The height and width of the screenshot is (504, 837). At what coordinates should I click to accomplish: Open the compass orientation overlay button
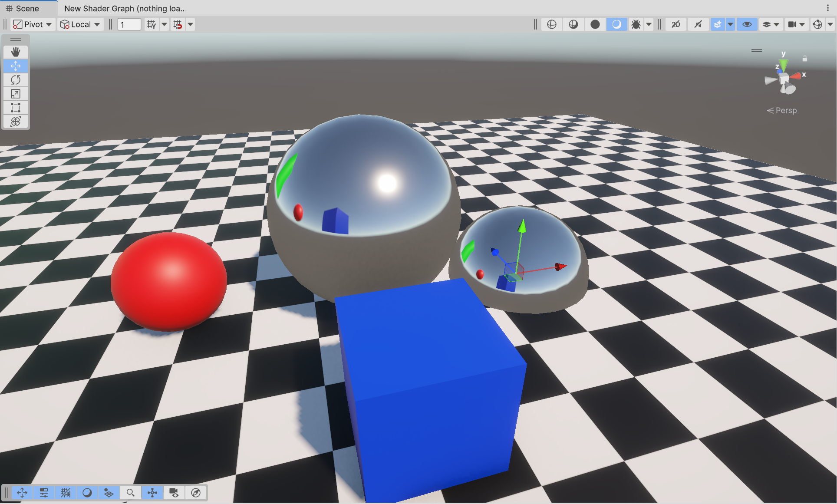pos(196,493)
